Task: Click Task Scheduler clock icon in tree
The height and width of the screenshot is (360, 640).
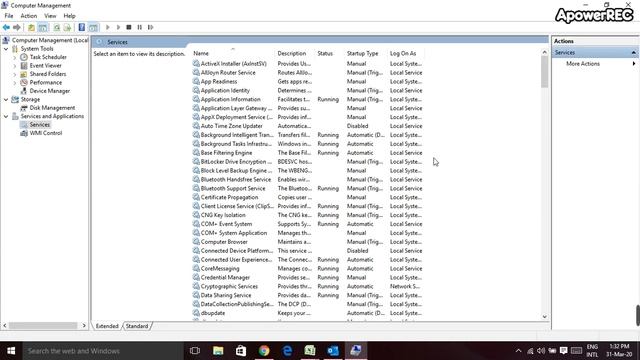Action: pos(24,57)
